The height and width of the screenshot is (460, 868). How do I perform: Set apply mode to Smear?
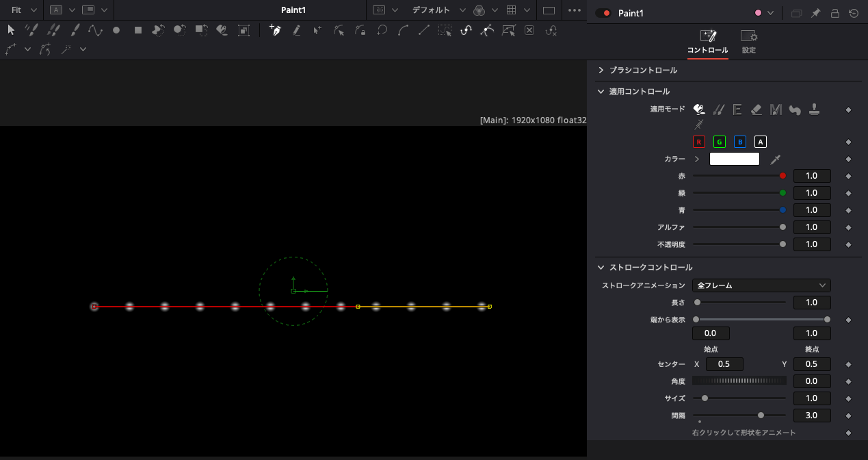click(x=795, y=110)
